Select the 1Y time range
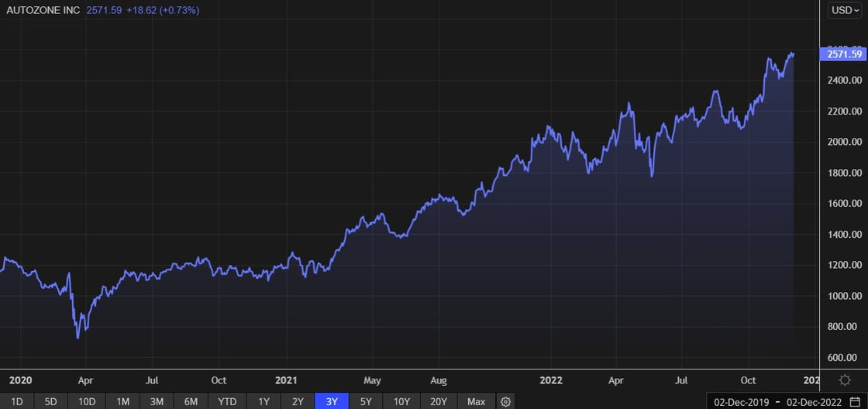Viewport: 868px width, 409px height. (263, 401)
